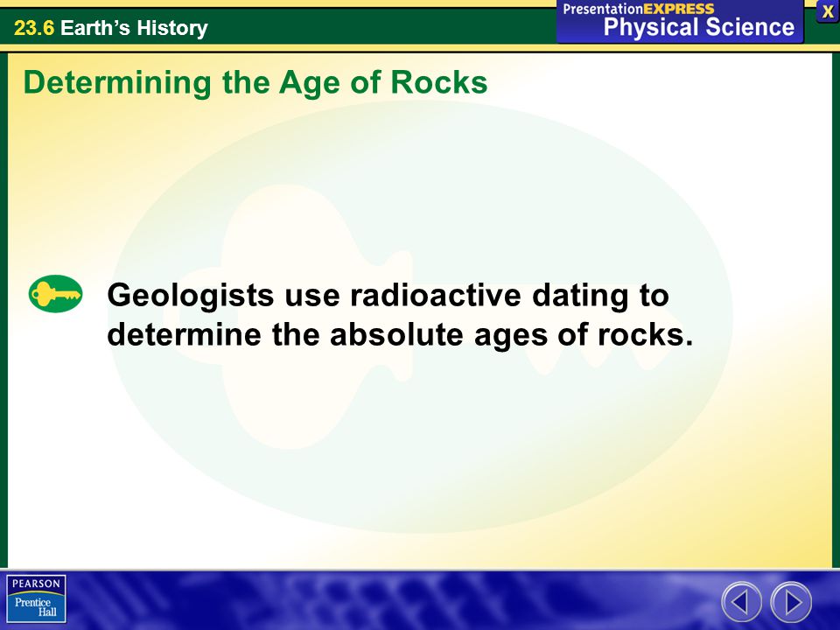
Task: Advance to the next slide arrow
Action: [x=791, y=602]
